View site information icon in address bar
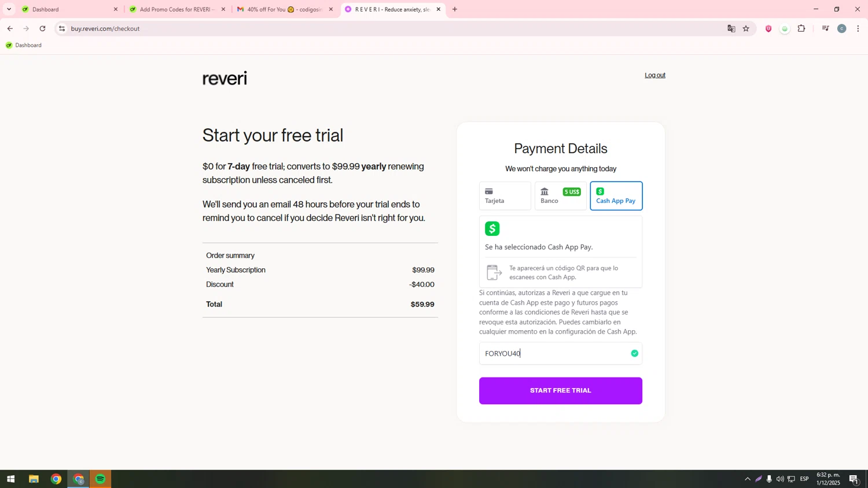 pos(62,28)
